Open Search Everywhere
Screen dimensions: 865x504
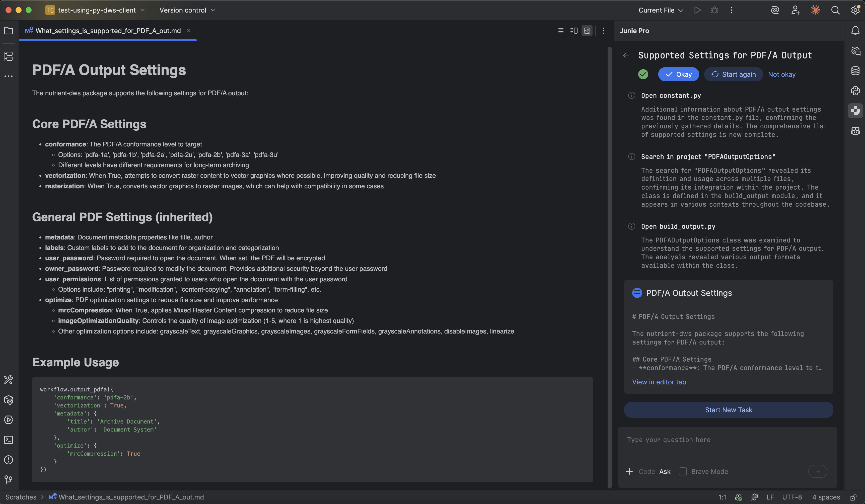click(x=835, y=10)
